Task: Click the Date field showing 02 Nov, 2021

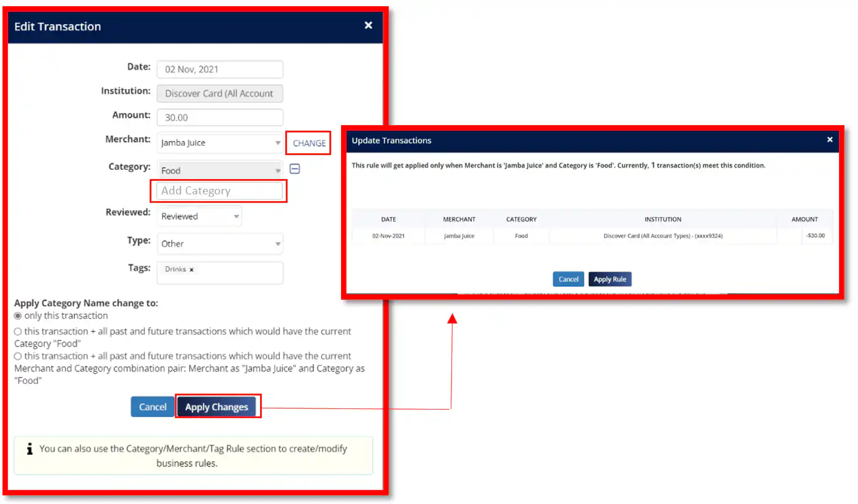Action: [x=220, y=69]
